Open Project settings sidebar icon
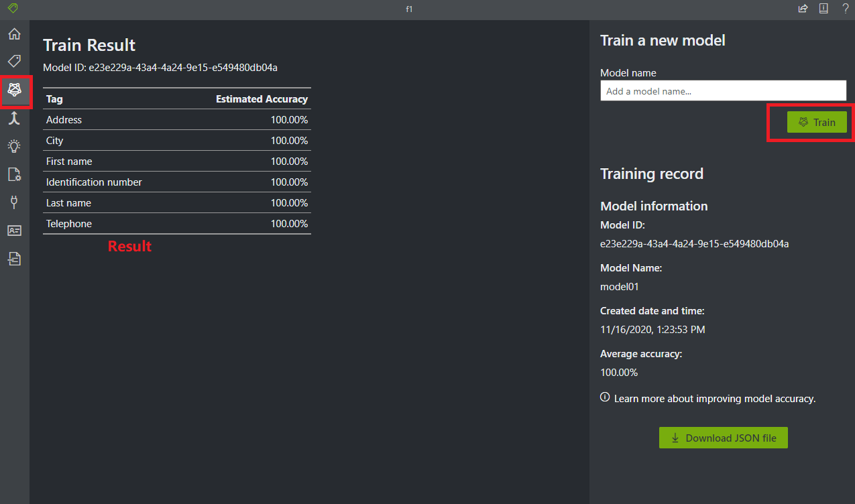Viewport: 855px width, 504px height. (14, 174)
